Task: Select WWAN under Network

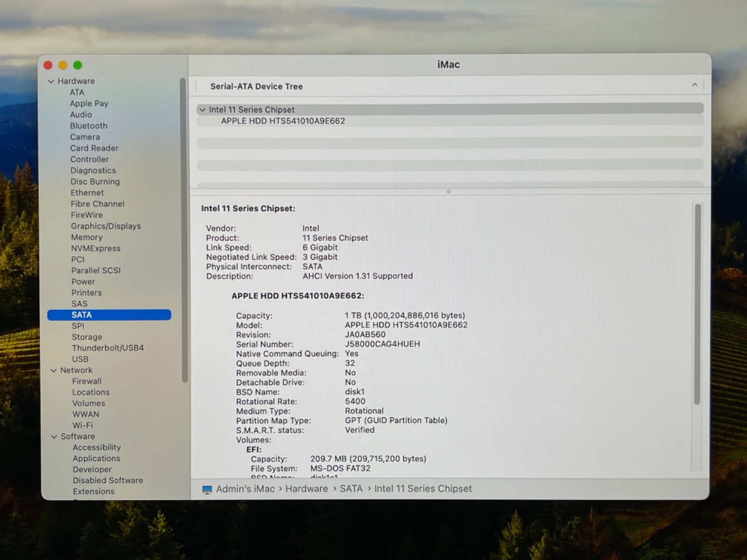Action: coord(85,414)
